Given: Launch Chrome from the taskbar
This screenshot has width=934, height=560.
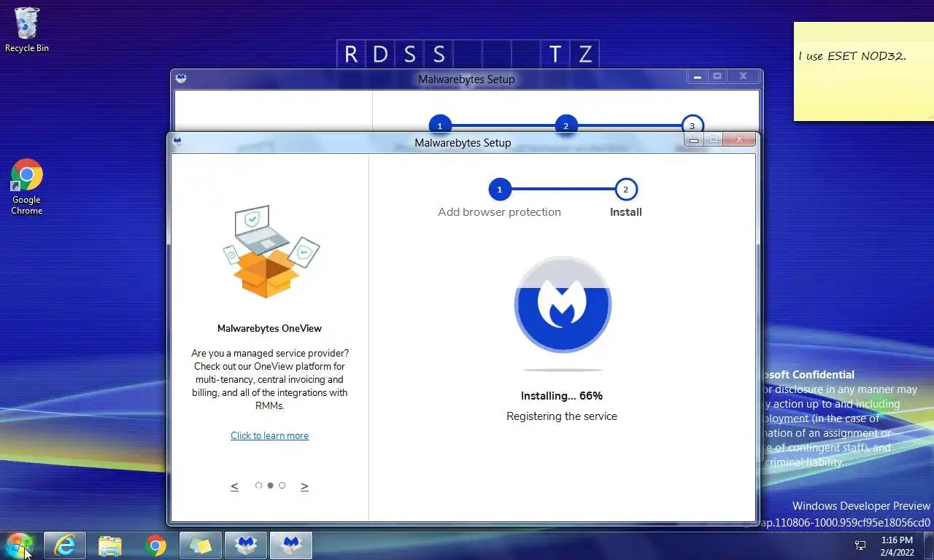Looking at the screenshot, I should coord(155,545).
